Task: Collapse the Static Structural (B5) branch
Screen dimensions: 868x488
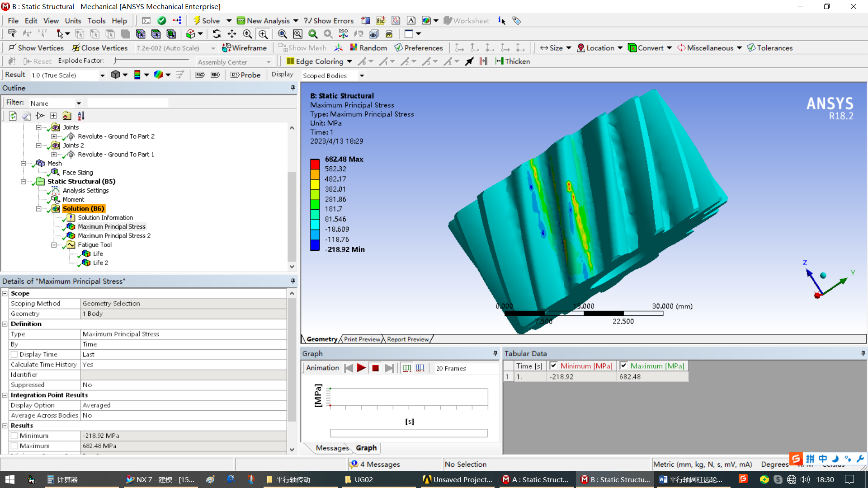Action: click(x=23, y=182)
